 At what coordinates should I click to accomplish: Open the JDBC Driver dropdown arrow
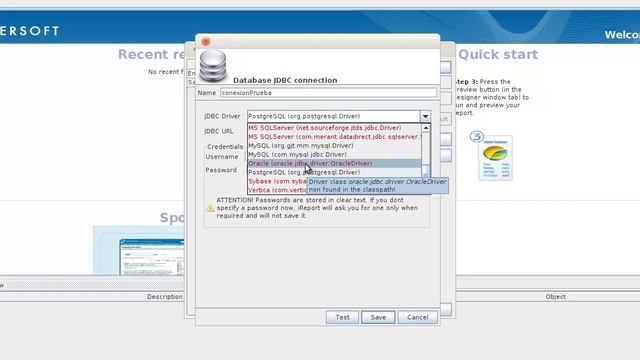click(x=425, y=116)
